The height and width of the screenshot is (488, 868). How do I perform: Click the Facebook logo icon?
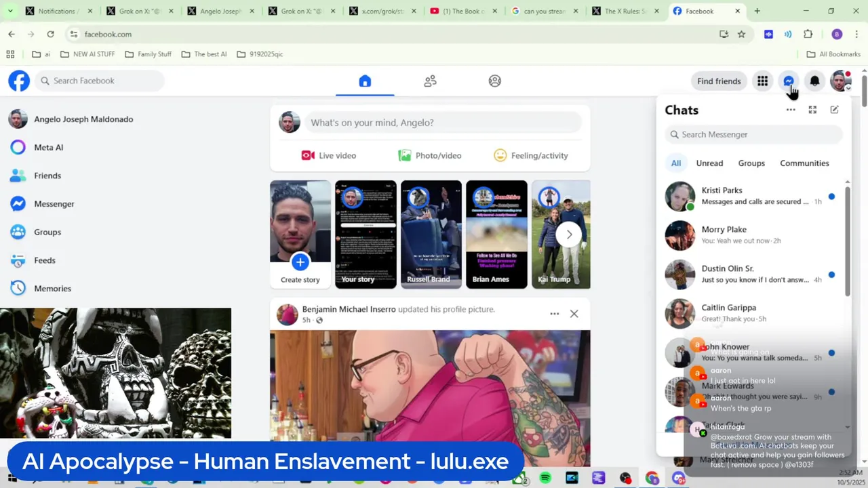[x=19, y=81]
